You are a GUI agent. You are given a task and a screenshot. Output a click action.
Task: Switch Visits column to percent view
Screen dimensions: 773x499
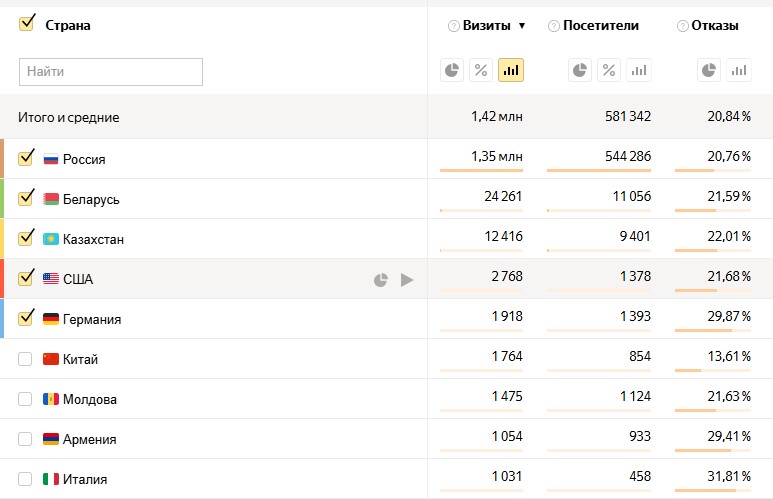click(481, 70)
